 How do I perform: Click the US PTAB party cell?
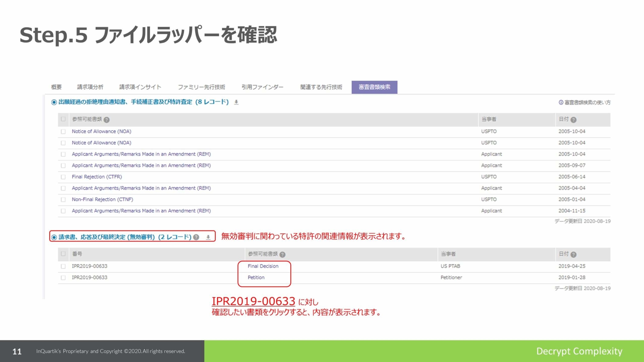(x=450, y=266)
